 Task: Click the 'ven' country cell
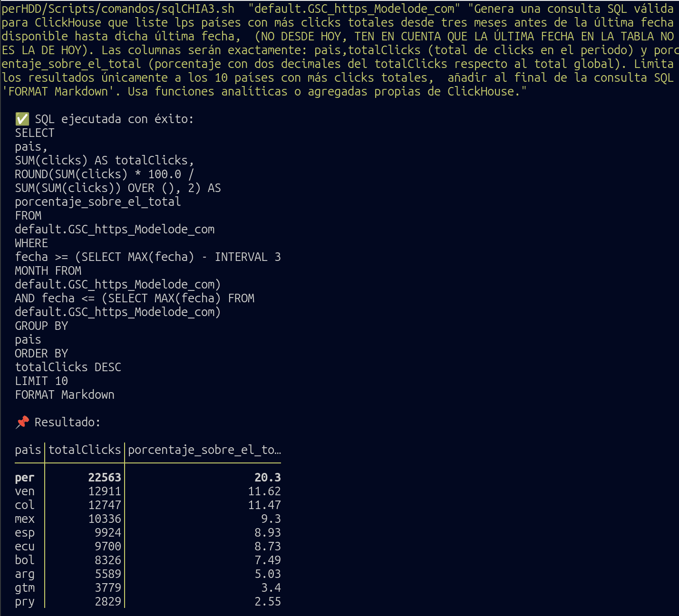click(25, 491)
